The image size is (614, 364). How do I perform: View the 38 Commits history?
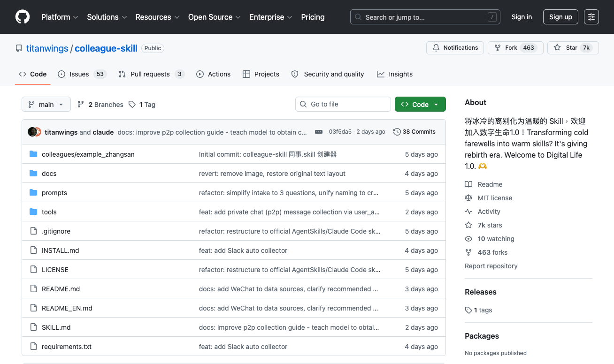[414, 132]
